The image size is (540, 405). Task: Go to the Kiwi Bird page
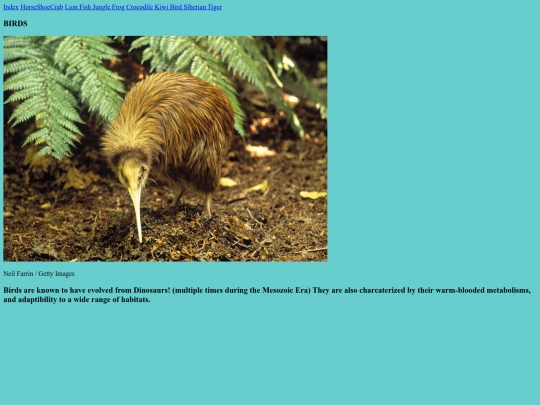(x=168, y=7)
